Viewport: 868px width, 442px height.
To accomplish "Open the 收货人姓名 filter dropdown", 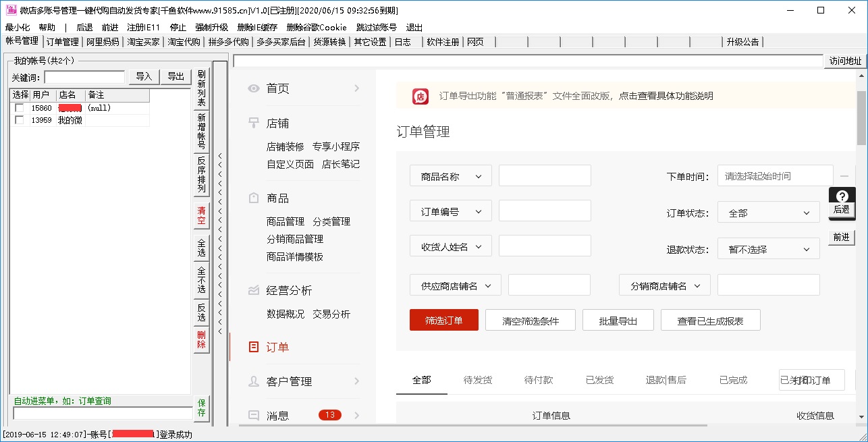I will pyautogui.click(x=450, y=247).
